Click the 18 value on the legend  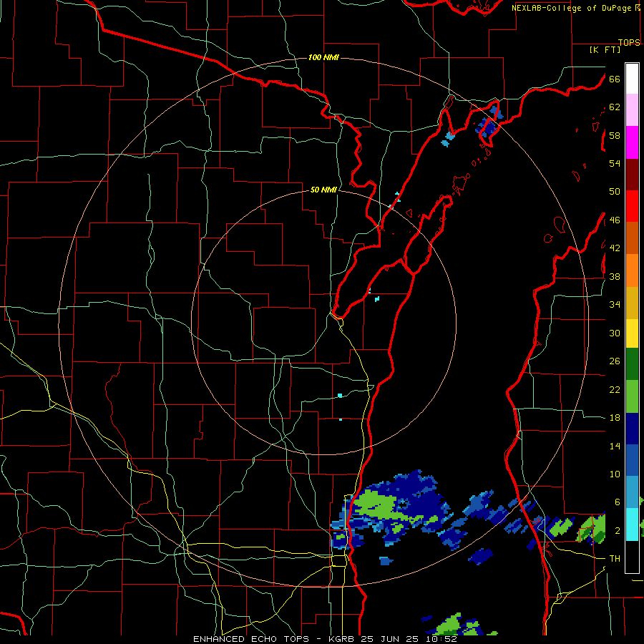click(615, 418)
